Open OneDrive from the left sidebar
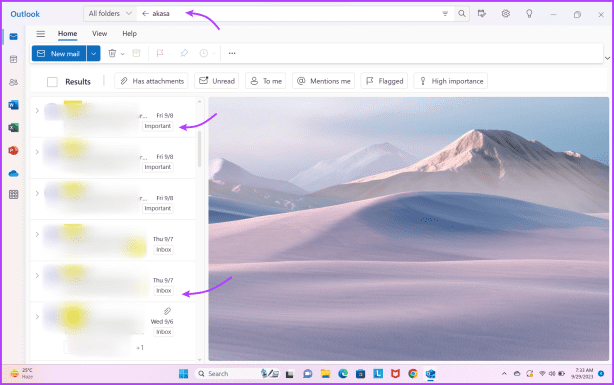 [x=13, y=173]
